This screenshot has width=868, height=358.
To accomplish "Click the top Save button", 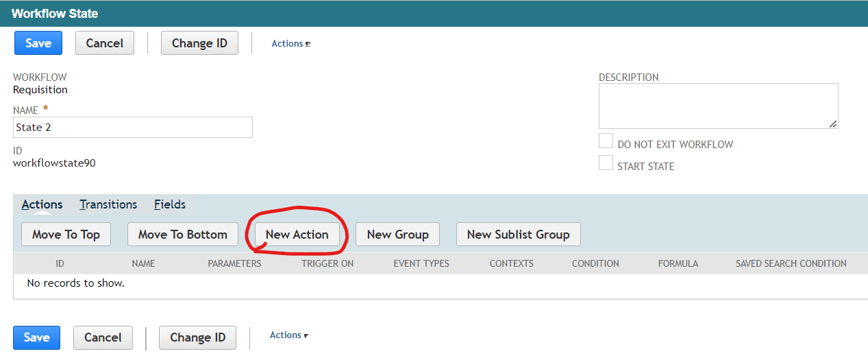I will point(38,43).
